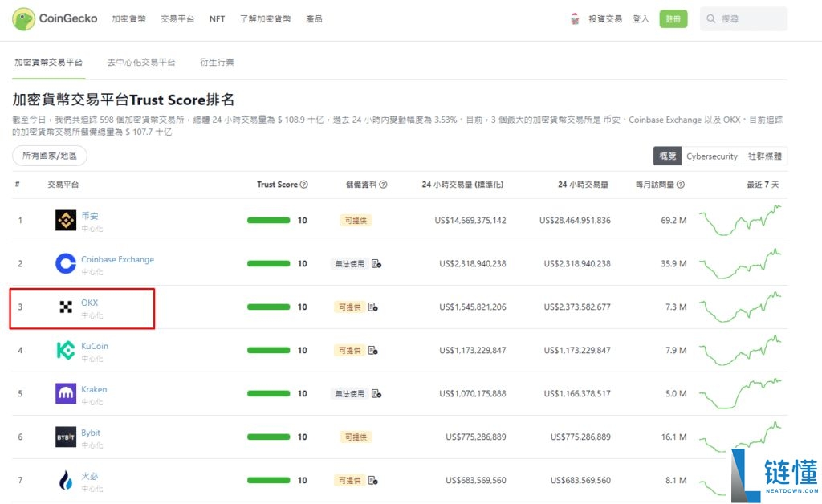
Task: Click the 每月訪問量 help question-mark icon
Action: coord(681,185)
